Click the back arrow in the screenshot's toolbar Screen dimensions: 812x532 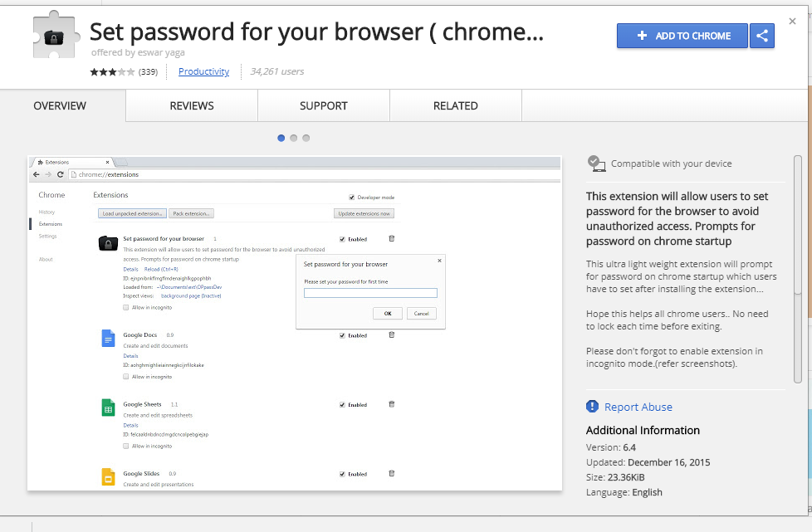(37, 174)
